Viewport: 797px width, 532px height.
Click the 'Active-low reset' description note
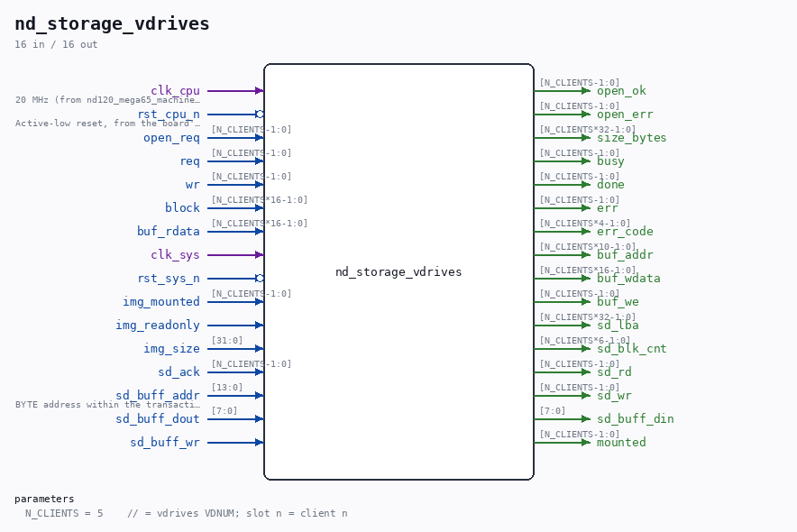point(107,123)
